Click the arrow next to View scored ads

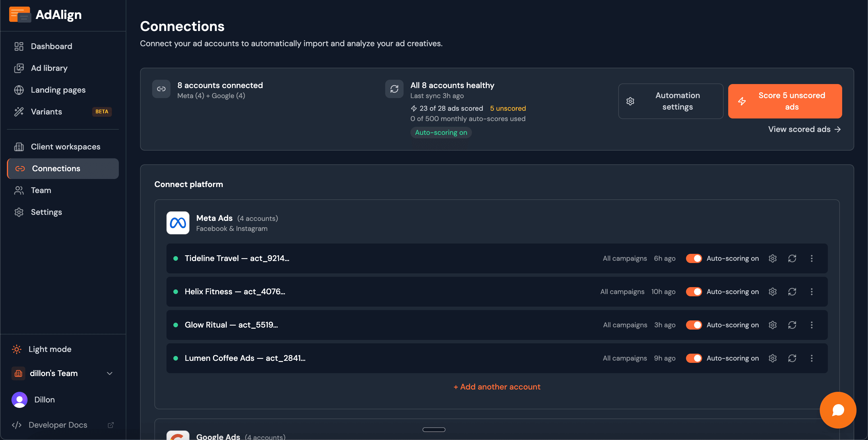[837, 129]
